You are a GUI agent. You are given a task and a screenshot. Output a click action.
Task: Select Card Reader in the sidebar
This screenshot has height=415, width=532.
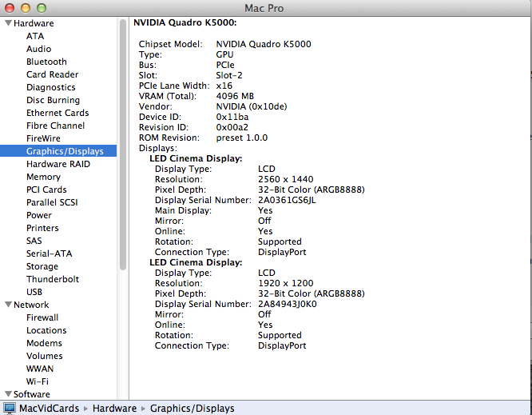pyautogui.click(x=52, y=74)
